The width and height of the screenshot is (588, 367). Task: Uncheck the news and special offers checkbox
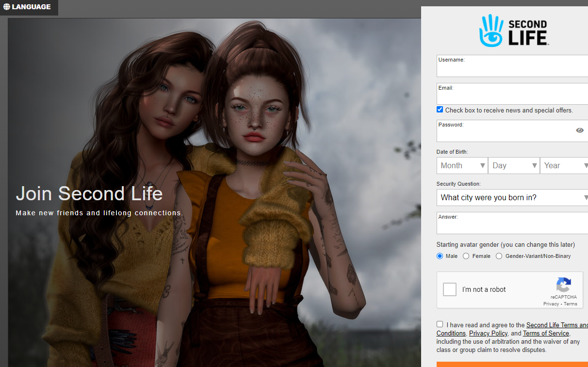point(440,110)
